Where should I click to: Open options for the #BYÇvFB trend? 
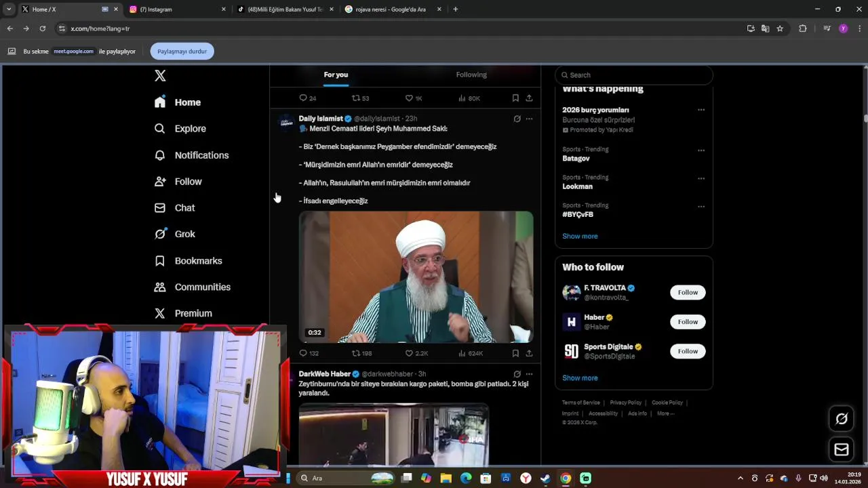click(701, 207)
